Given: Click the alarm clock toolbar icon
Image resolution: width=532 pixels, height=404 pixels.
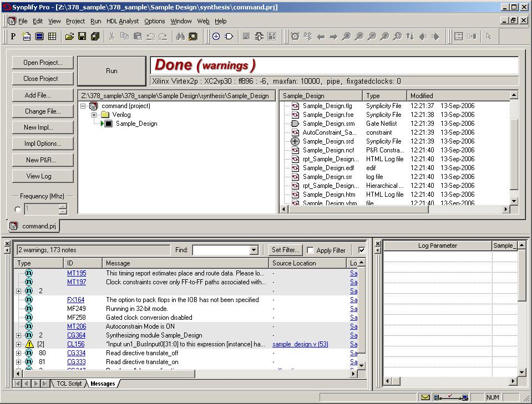Looking at the screenshot, I should point(295,36).
